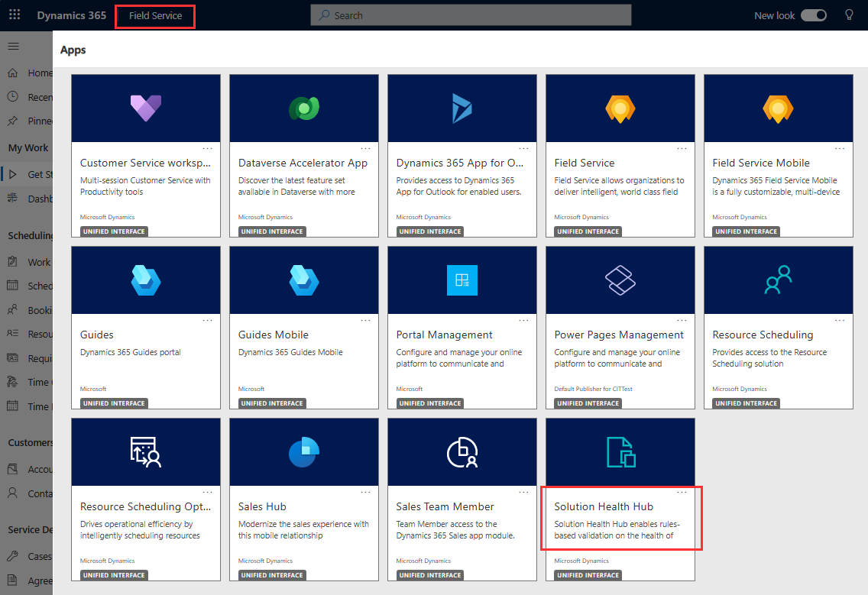Click the Power Pages Management title
This screenshot has width=868, height=595.
pos(618,335)
